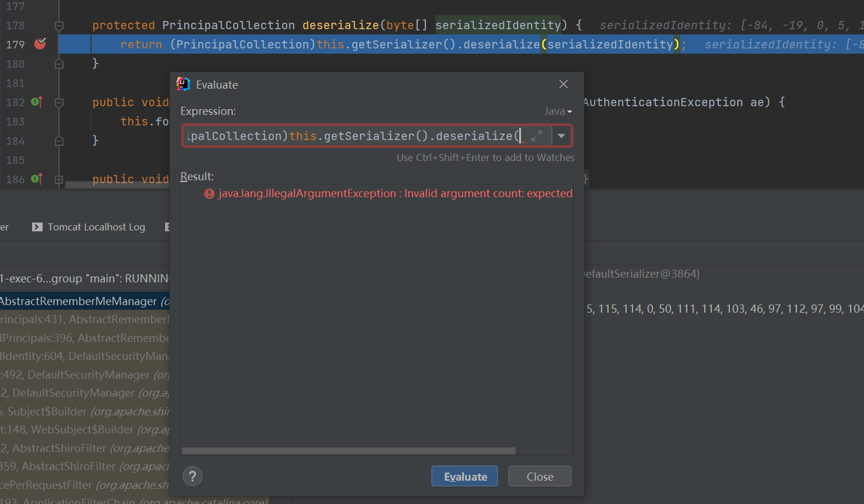Select the frame at line 396 AbstractRememberMe
The image size is (864, 504).
pos(85,338)
